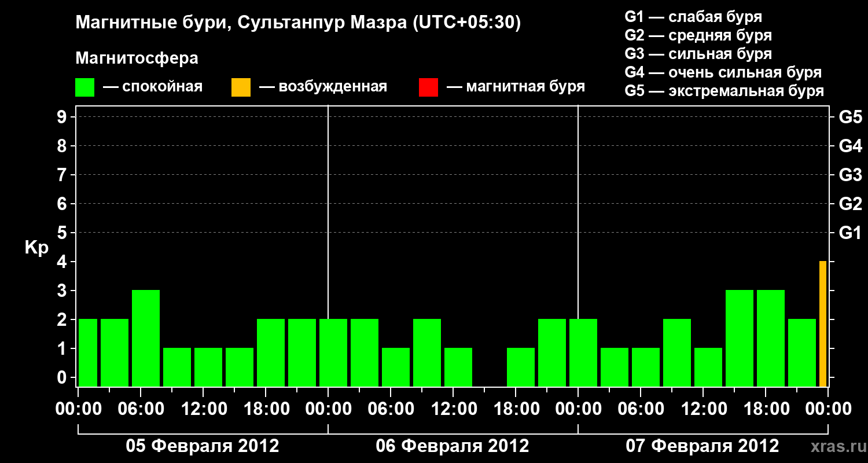Click the 'G2 — средняя буря' legend line
Screen dimensions: 868x463
point(698,35)
